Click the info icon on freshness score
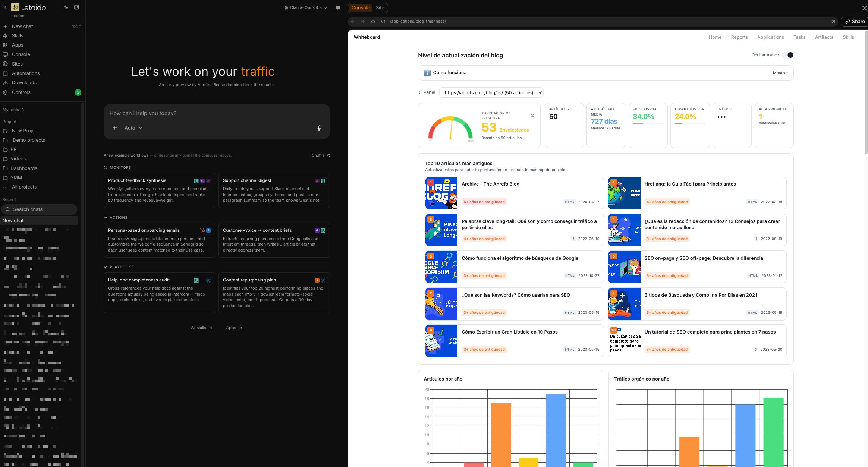 point(532,116)
